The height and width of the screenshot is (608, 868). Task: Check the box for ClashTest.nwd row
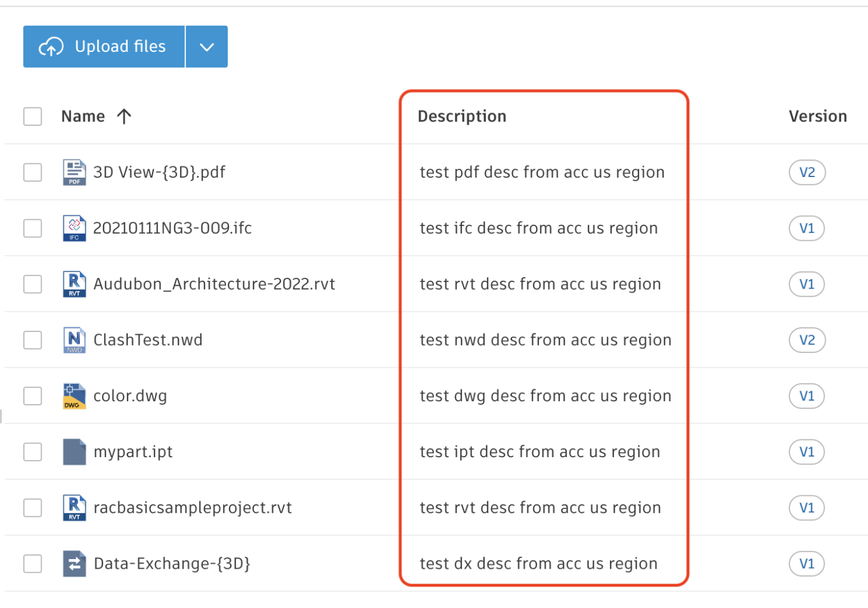pyautogui.click(x=33, y=340)
